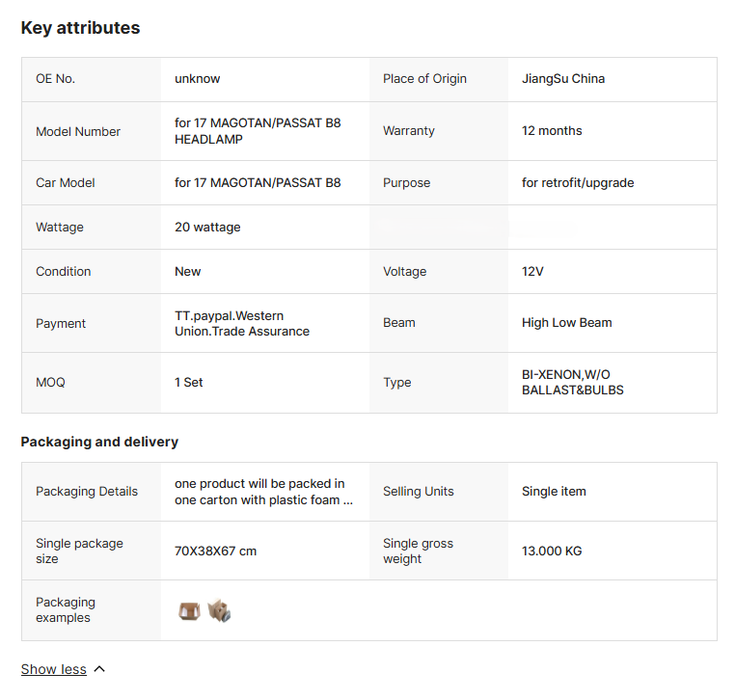This screenshot has width=735, height=700.
Task: Click the Payment methods value text
Action: tap(242, 323)
